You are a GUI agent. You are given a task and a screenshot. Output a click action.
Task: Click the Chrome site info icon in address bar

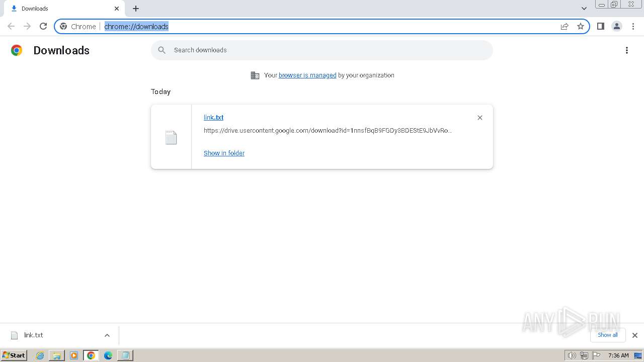pyautogui.click(x=63, y=26)
